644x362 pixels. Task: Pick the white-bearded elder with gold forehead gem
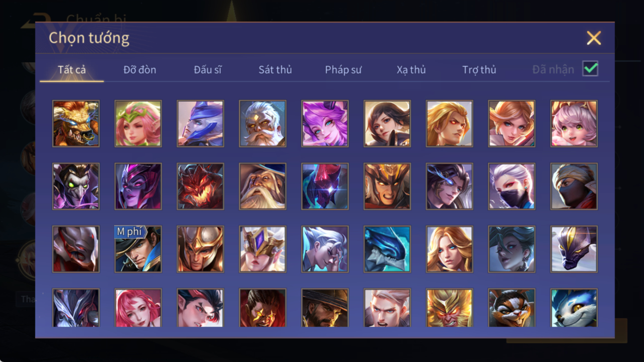click(262, 124)
